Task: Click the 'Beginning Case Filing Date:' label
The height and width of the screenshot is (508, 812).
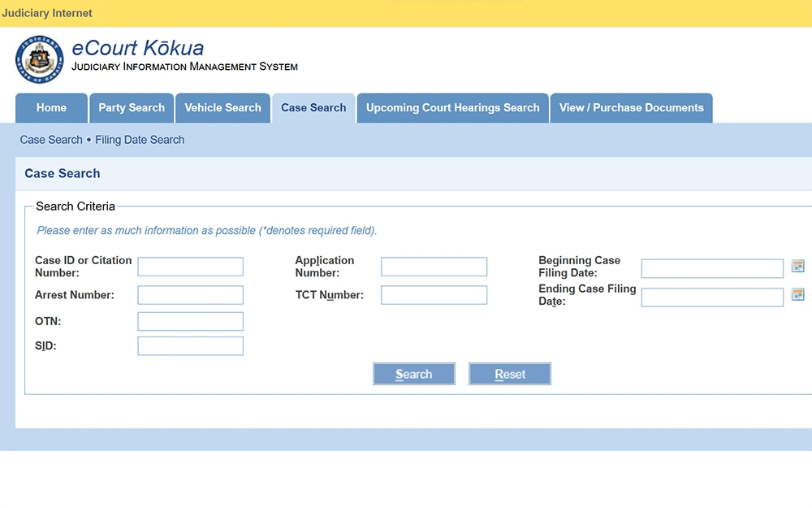Action: tap(580, 267)
